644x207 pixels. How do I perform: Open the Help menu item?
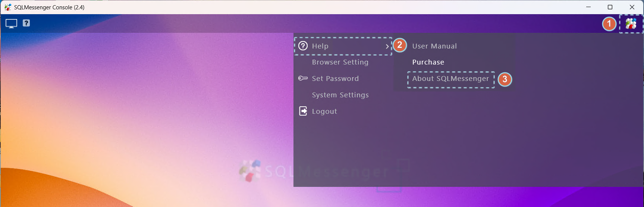click(x=343, y=46)
